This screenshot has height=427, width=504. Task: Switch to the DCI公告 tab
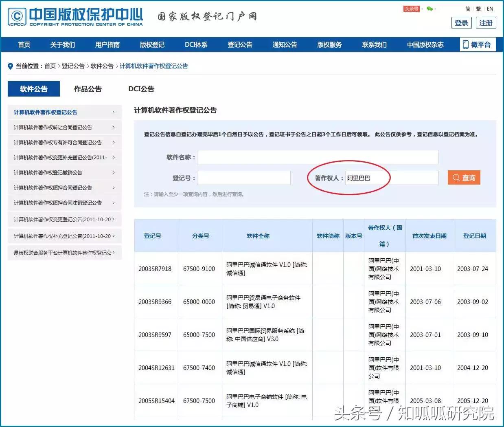(x=141, y=89)
